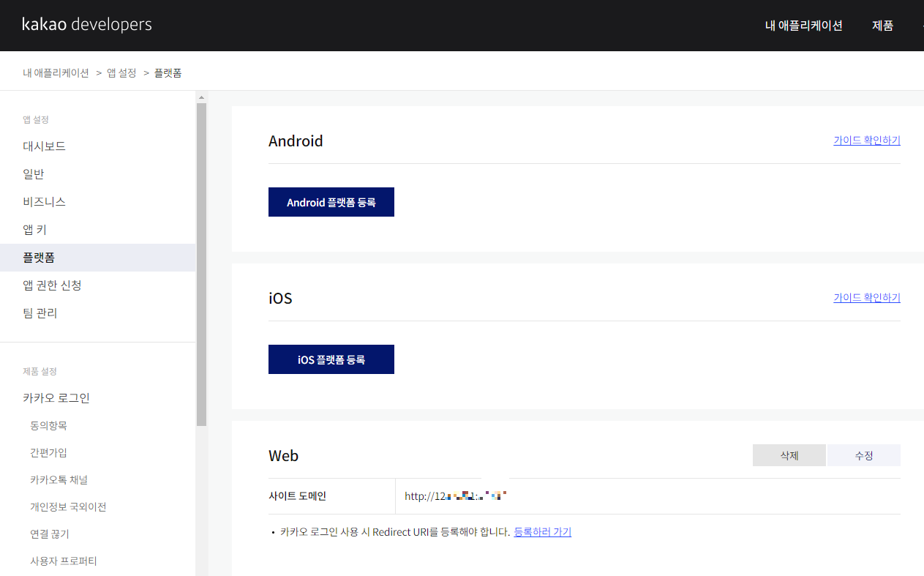Click the Android section heading

(296, 141)
